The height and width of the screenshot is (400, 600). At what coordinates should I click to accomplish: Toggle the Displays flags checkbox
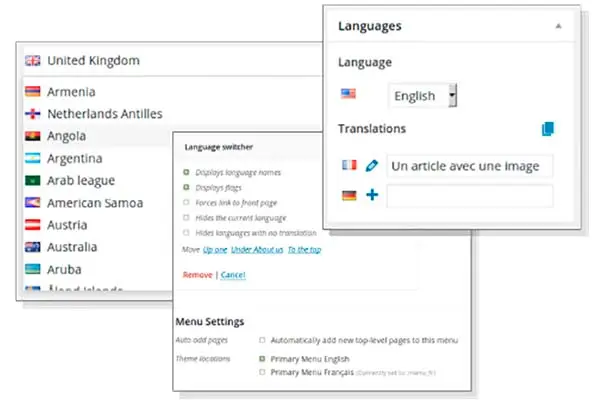pyautogui.click(x=186, y=187)
